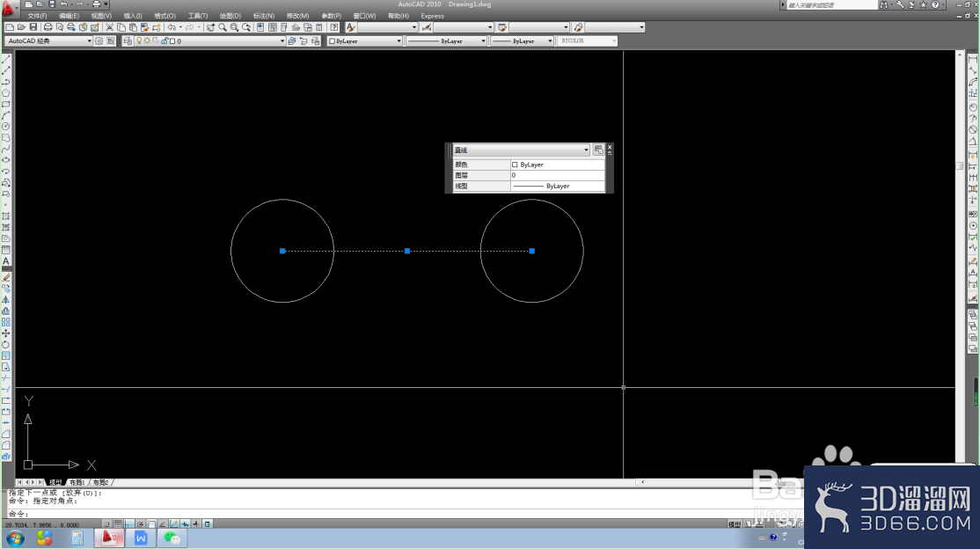Click the Match Properties icon
The width and height of the screenshot is (980, 549).
(144, 27)
